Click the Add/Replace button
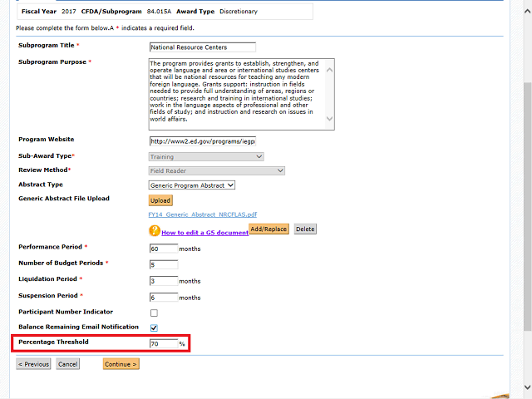532x399 pixels. pos(268,229)
